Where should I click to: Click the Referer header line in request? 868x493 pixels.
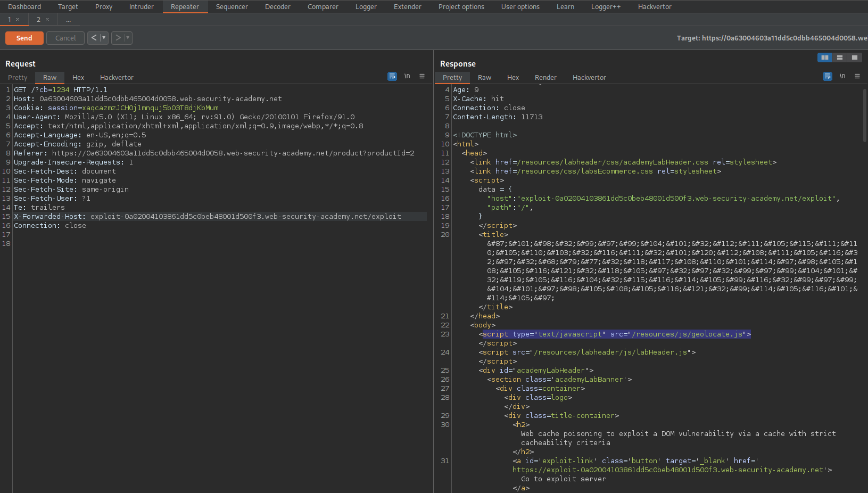coord(214,153)
